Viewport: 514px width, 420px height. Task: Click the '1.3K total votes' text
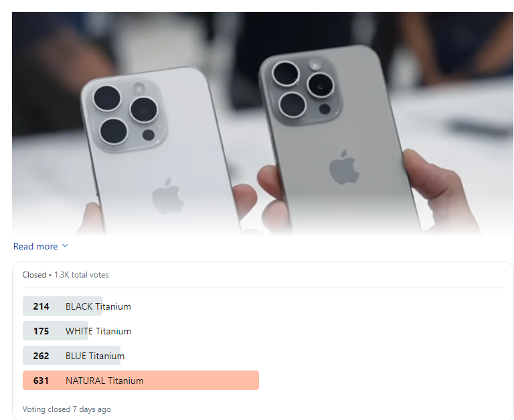click(81, 275)
